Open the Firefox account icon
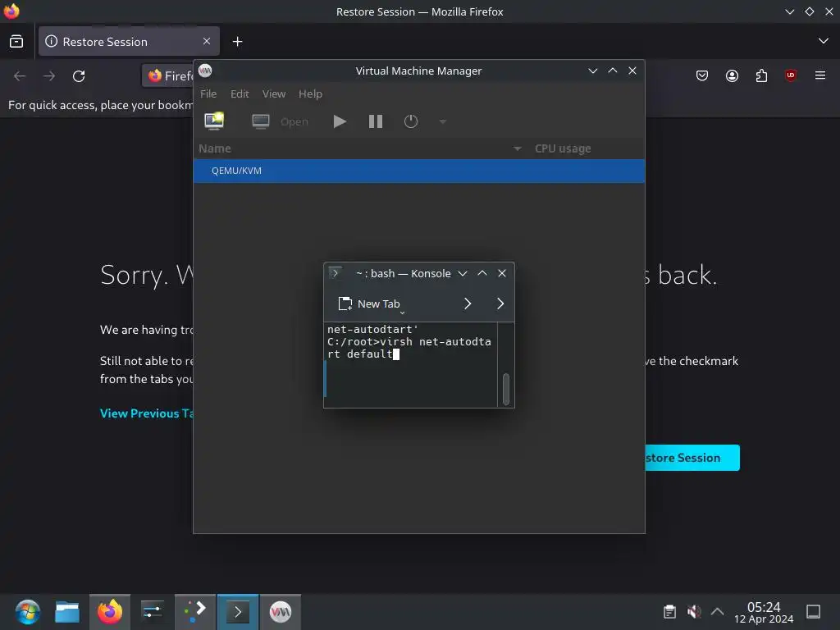Screen dimensions: 840x630 tap(732, 75)
